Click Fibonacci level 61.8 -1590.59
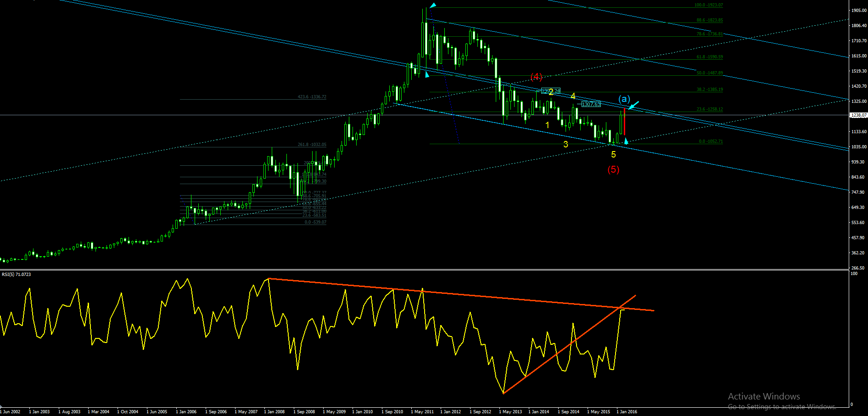Viewport: 868px width, 416px height. point(710,57)
